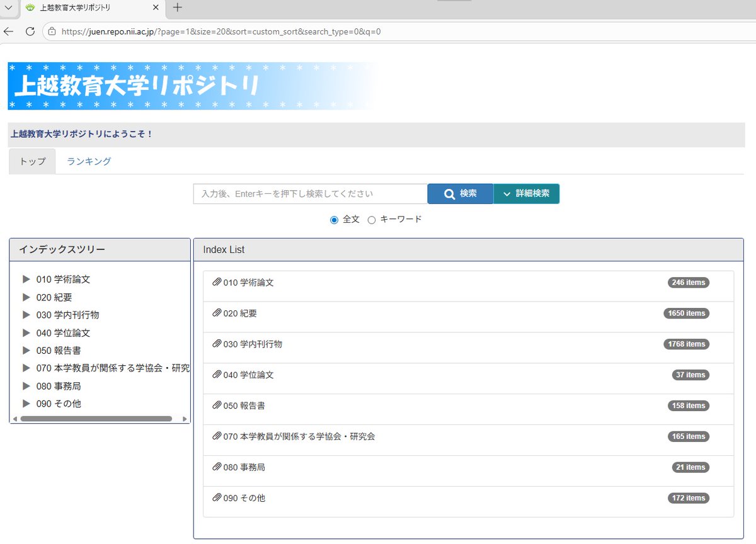
Task: Select the 上越教育大学リポジトリ browser tab
Action: 91,8
